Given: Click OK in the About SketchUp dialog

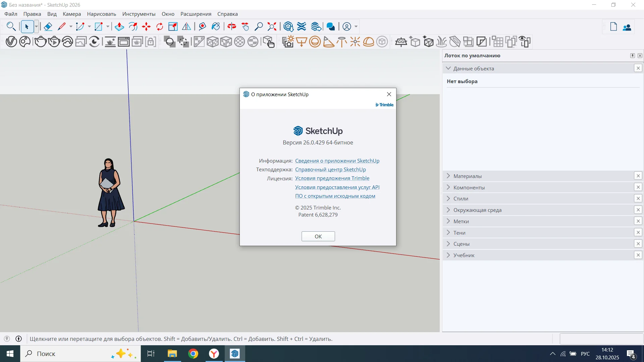Looking at the screenshot, I should tap(318, 236).
